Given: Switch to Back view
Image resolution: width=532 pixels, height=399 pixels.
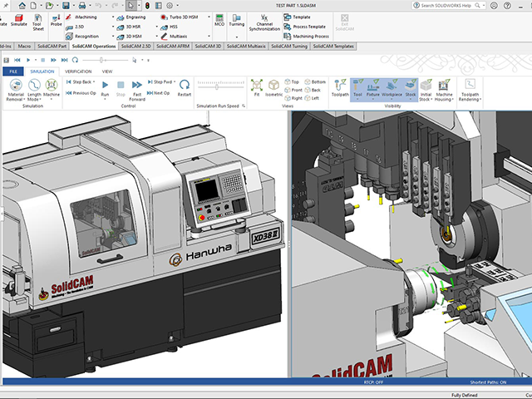Looking at the screenshot, I should click(x=313, y=90).
